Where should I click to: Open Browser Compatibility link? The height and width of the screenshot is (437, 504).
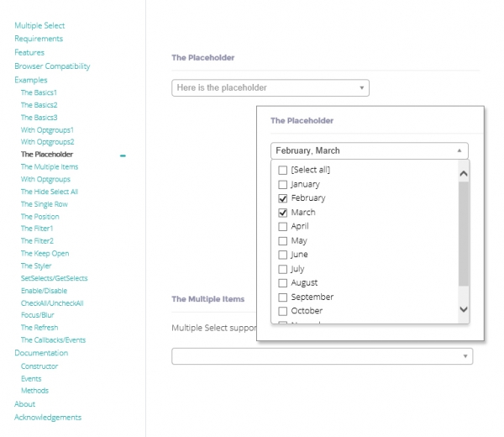click(52, 66)
